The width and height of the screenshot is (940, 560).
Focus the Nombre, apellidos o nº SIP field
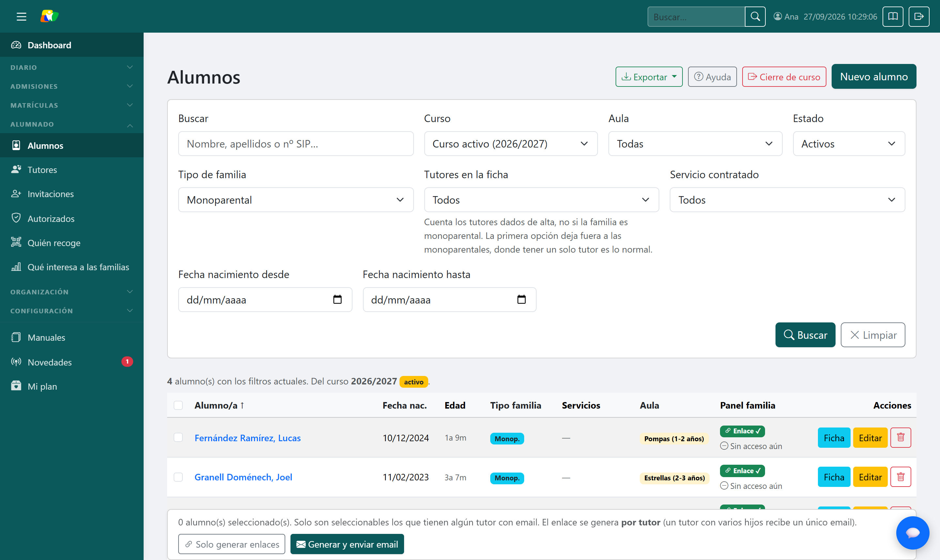[x=296, y=144]
